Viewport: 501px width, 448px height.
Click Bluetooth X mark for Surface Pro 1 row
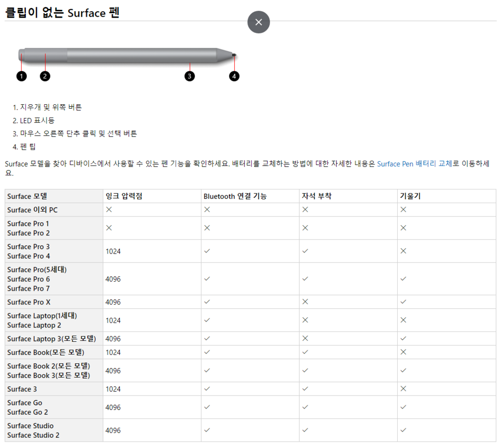207,228
